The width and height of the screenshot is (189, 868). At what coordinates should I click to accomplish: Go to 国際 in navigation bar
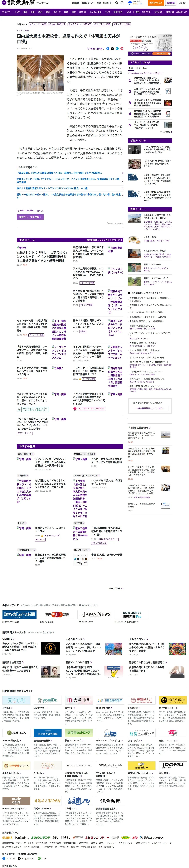tap(66, 12)
